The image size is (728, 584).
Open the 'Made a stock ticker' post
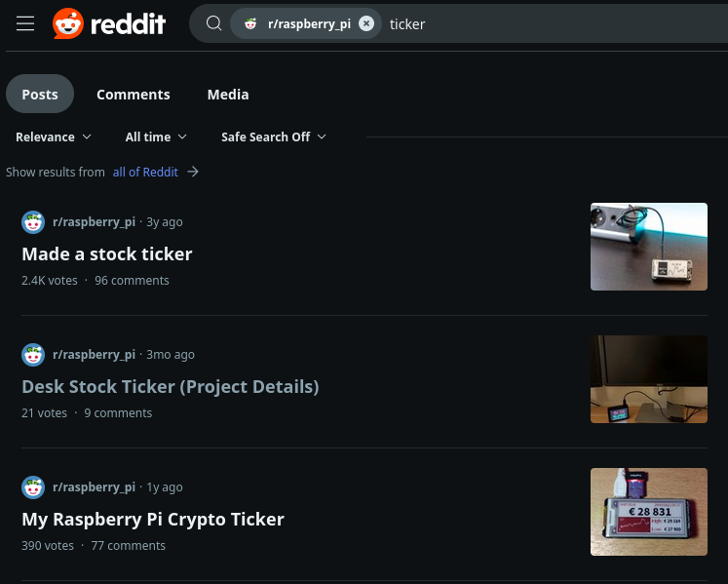click(x=107, y=254)
